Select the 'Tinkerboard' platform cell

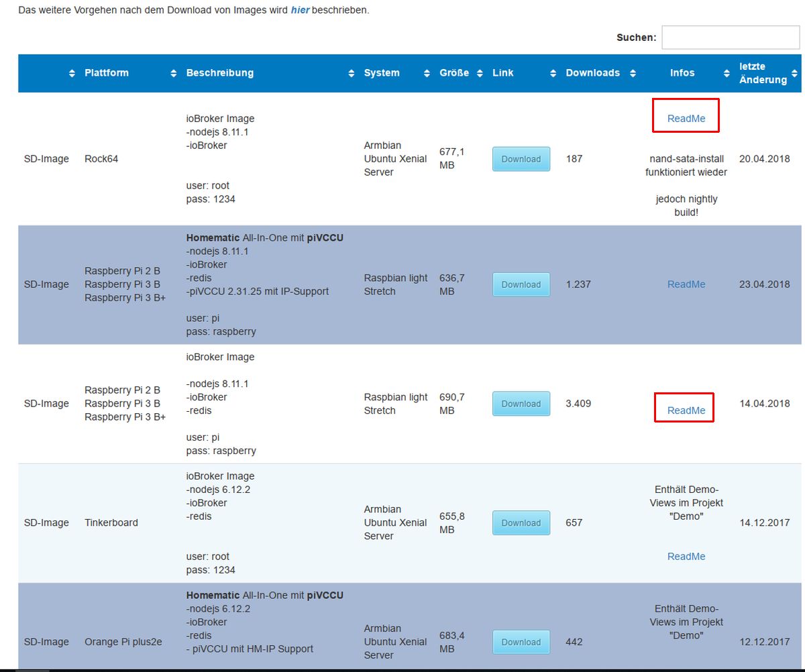point(111,522)
